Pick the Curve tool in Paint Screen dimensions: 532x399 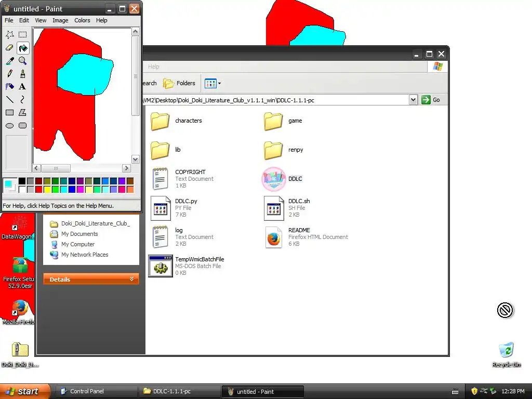(x=23, y=99)
